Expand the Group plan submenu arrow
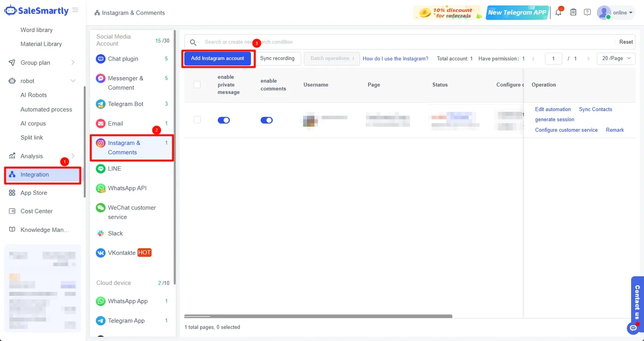 click(73, 62)
